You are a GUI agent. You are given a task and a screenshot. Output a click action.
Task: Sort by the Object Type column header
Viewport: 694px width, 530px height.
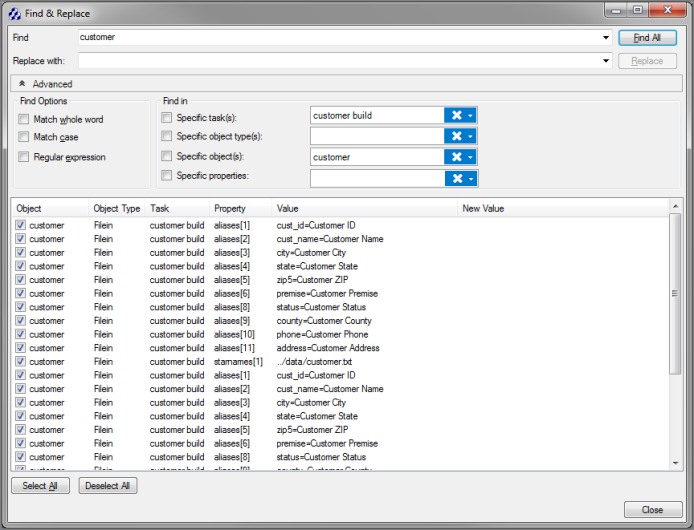(117, 209)
